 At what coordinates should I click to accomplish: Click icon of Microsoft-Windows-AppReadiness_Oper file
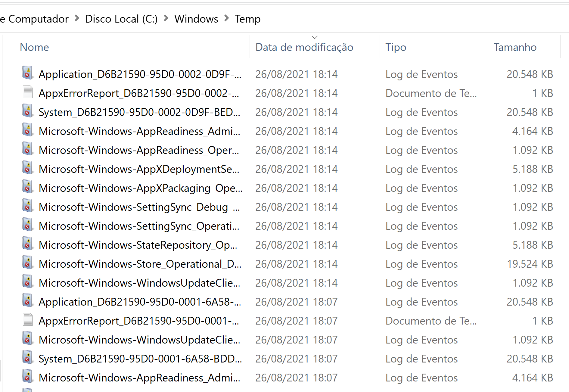tap(28, 149)
